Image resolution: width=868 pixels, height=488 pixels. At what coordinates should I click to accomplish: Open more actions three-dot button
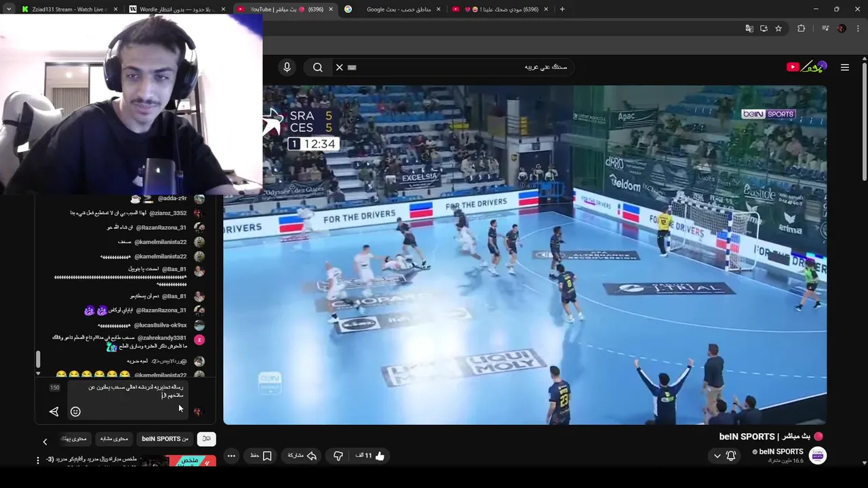tap(231, 456)
